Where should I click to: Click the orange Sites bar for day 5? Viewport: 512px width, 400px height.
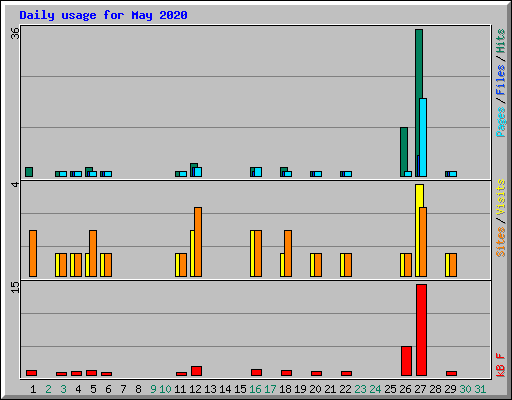pos(93,253)
